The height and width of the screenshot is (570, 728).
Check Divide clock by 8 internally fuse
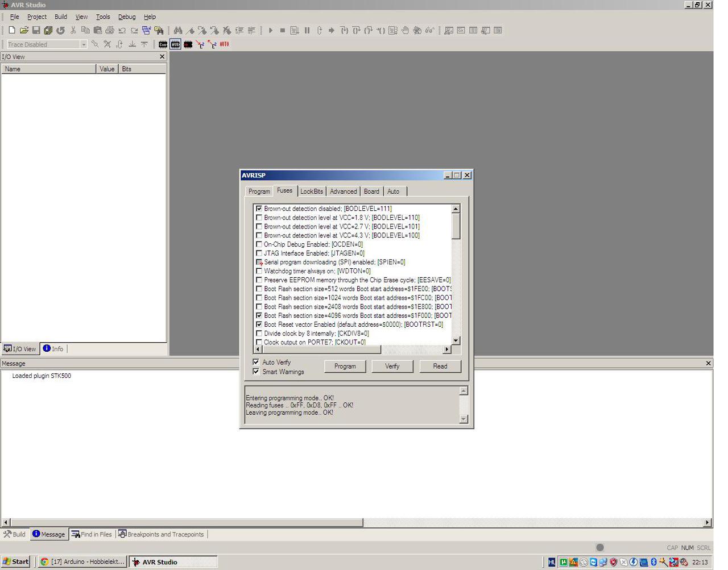259,334
